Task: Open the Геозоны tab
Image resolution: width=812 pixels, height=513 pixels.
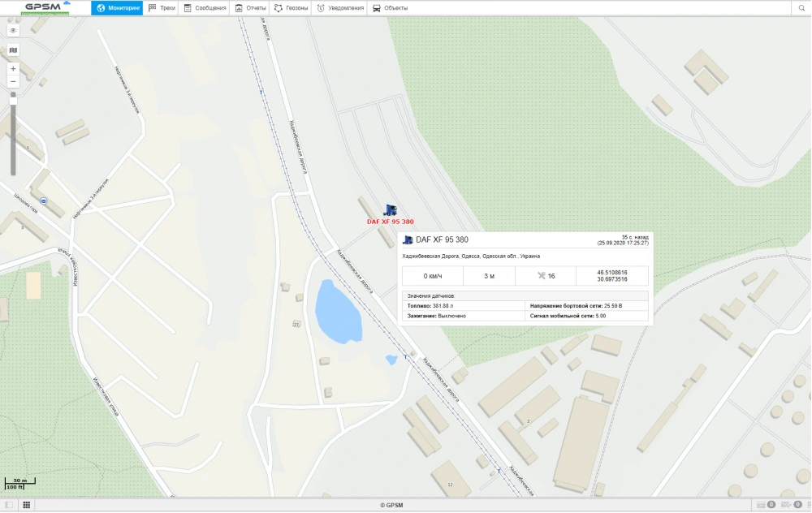Action: coord(292,8)
